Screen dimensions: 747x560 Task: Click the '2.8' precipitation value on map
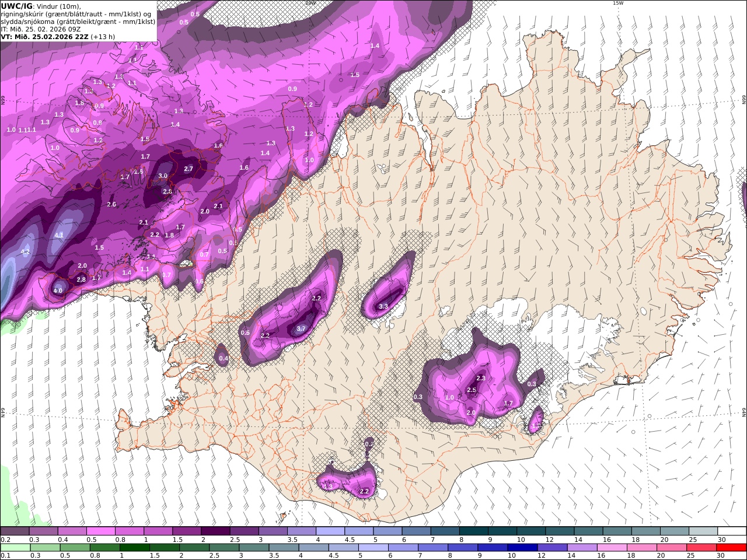click(x=81, y=279)
